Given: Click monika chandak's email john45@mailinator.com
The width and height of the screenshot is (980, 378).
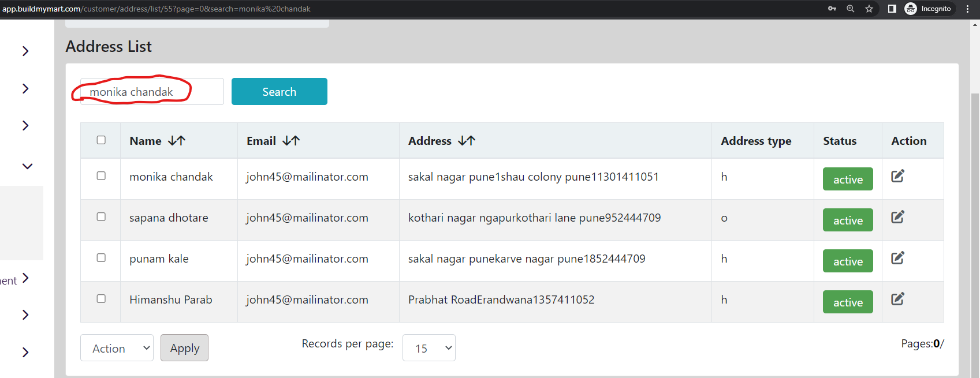Looking at the screenshot, I should (307, 177).
